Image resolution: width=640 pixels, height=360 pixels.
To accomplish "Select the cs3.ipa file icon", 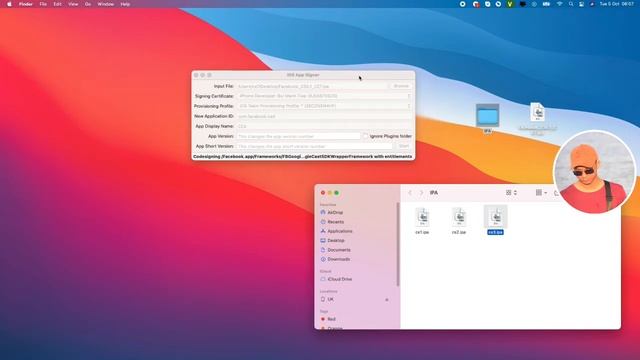I will pyautogui.click(x=496, y=217).
